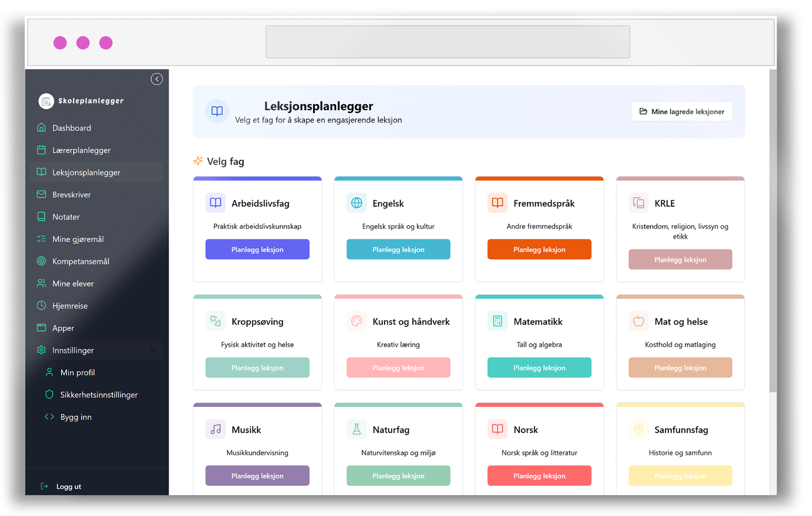Select Mine elever in the sidebar
812x516 pixels.
point(72,283)
